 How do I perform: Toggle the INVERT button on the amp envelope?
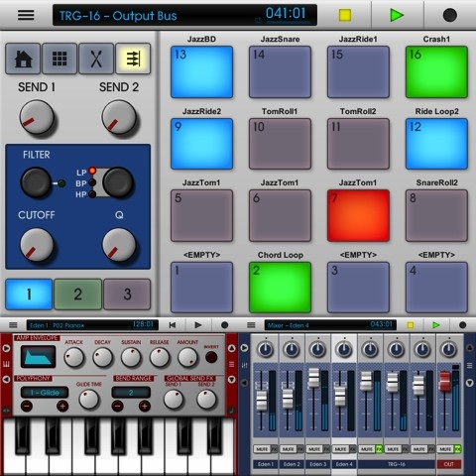[x=211, y=357]
